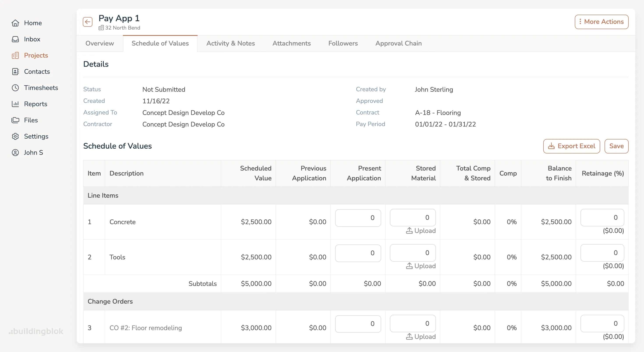Upload a document for CO #2 Floor remodeling
644x352 pixels.
[420, 336]
